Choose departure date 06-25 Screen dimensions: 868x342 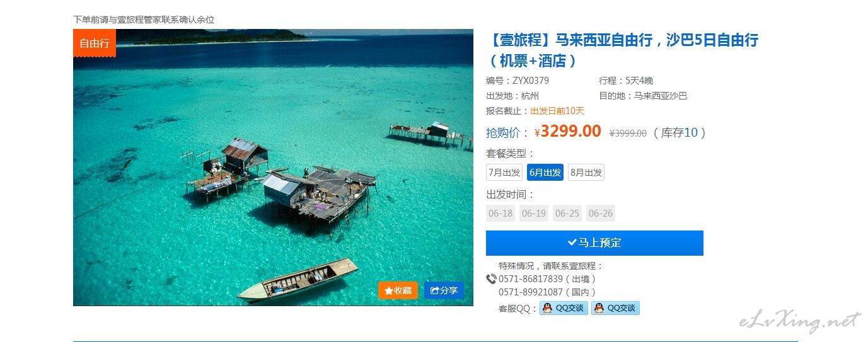[567, 213]
